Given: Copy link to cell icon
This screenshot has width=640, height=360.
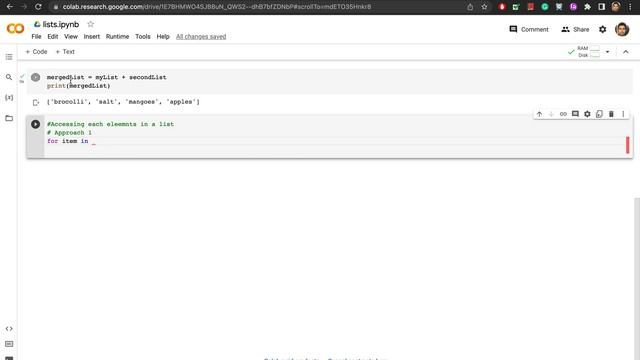Looking at the screenshot, I should pos(563,114).
